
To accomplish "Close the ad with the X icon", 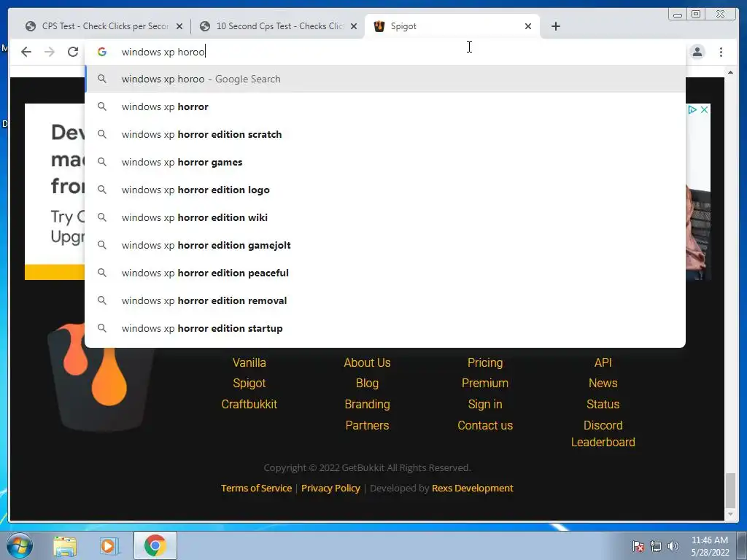I will 704,109.
